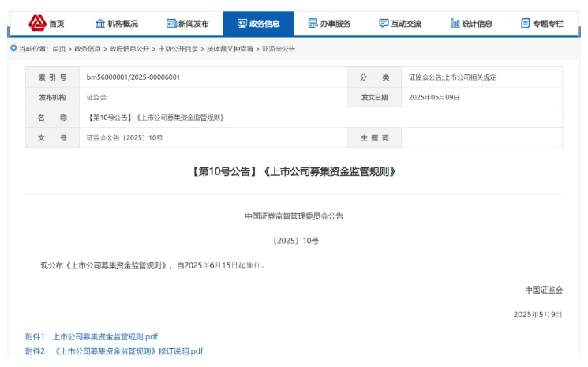588x367 pixels.
Task: Open 证监会公告 breadcrumb link
Action: (x=278, y=49)
